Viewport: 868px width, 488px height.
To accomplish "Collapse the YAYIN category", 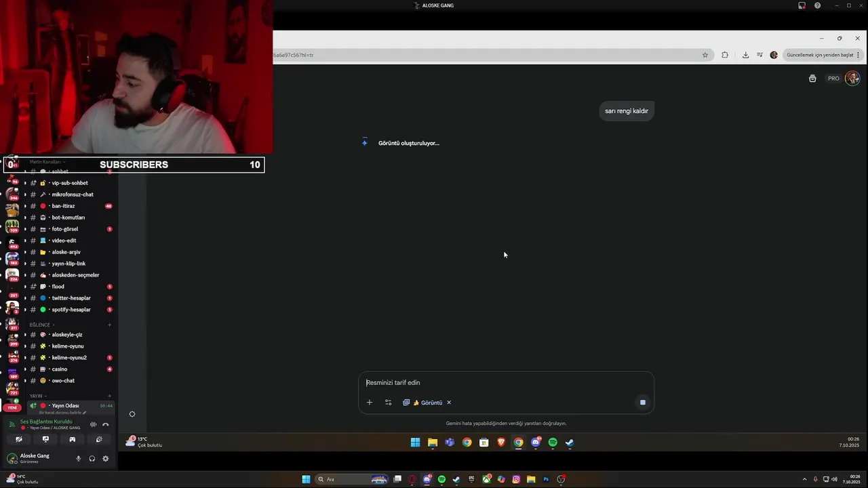I will [37, 396].
